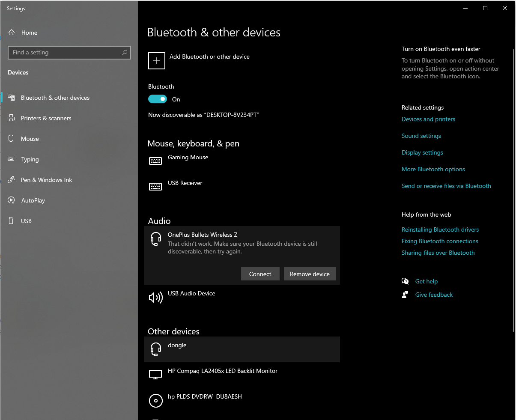The height and width of the screenshot is (420, 516).
Task: Open the Typing settings icon
Action: [x=12, y=159]
